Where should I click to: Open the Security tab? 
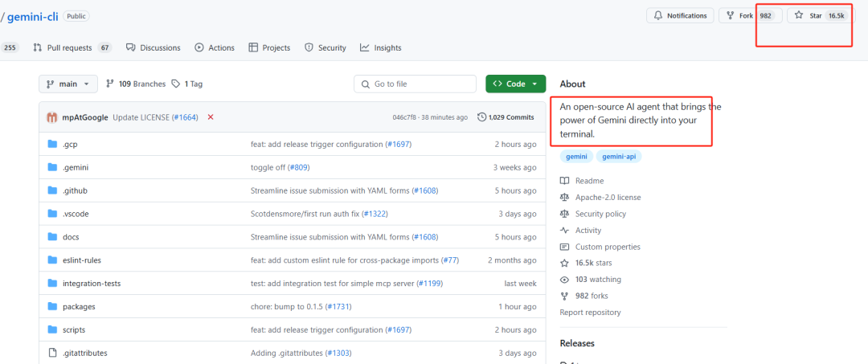[x=325, y=47]
